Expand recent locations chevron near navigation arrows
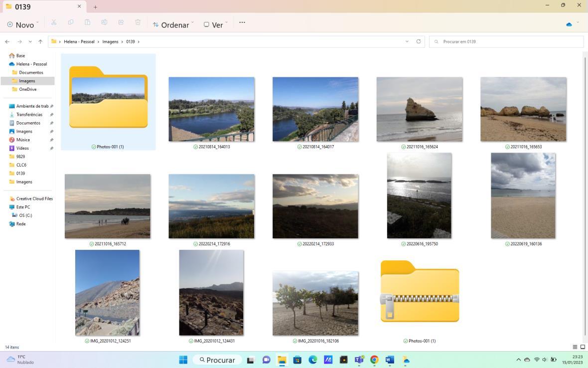 tap(30, 42)
